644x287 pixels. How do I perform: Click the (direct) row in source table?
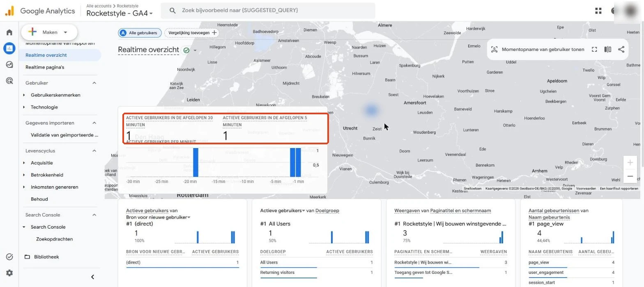tap(182, 262)
